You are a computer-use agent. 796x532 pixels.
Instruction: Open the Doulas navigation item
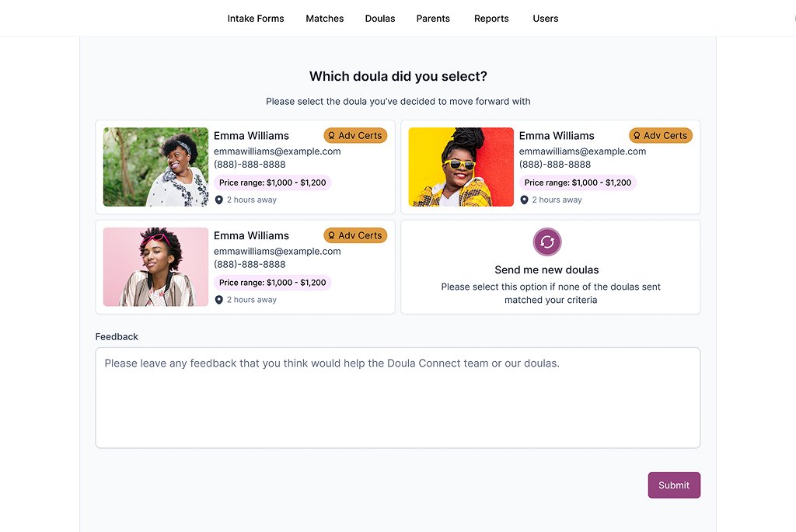(380, 19)
